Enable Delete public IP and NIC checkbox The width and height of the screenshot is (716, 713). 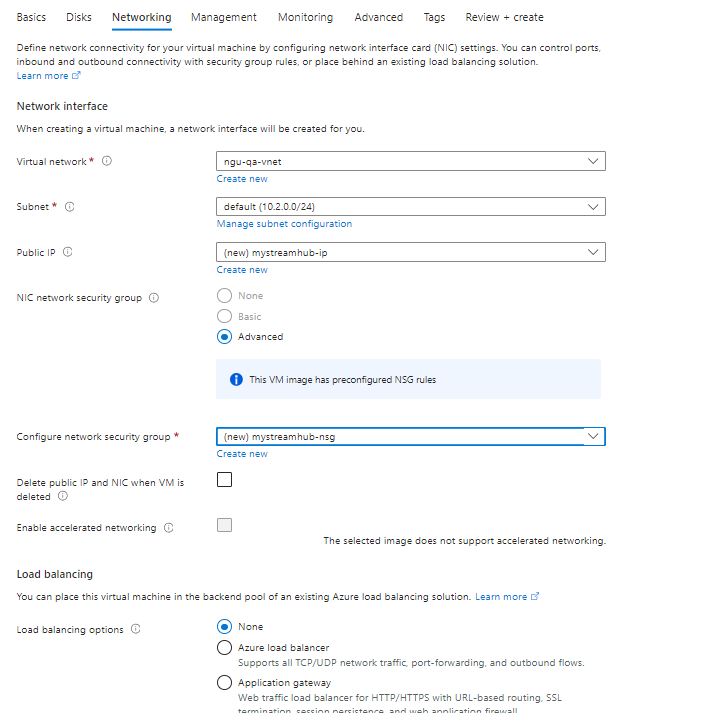pos(225,479)
